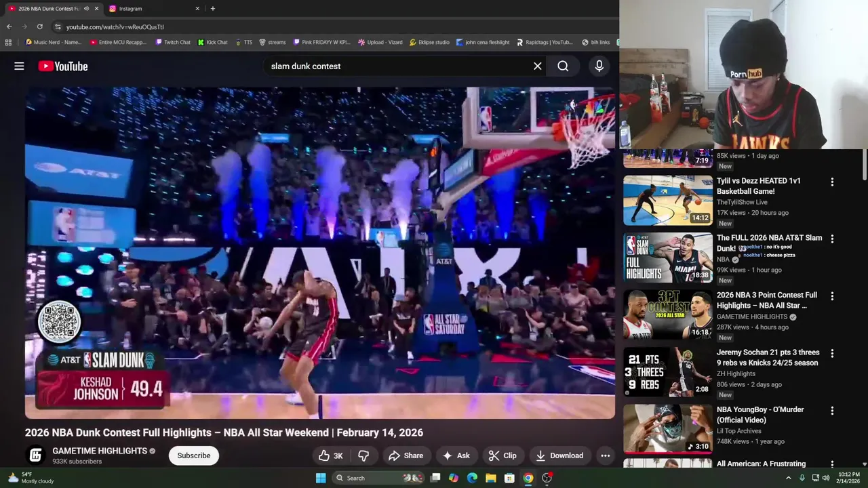The height and width of the screenshot is (488, 868).
Task: Open '2026 NBA 3 Point Contest Full Highlights' title
Action: 767,300
